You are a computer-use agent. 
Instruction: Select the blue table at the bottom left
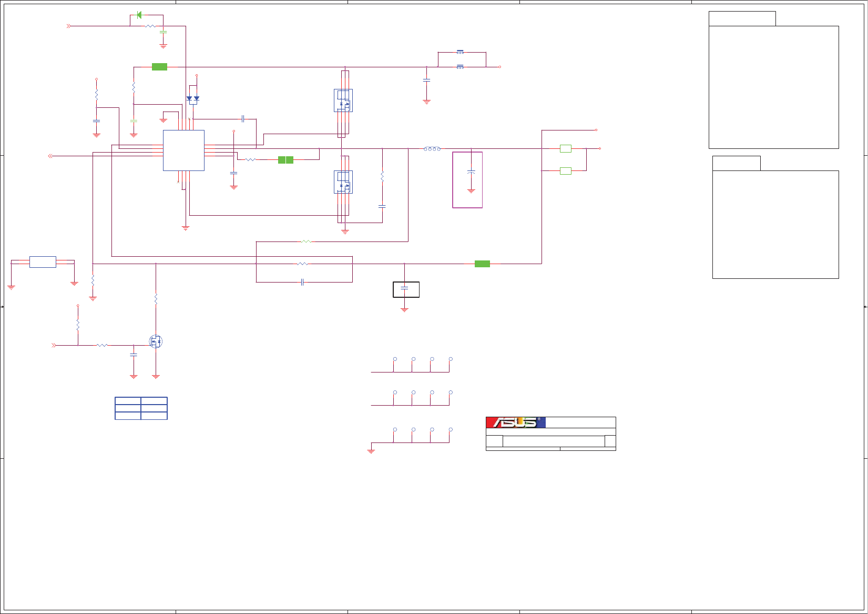pyautogui.click(x=141, y=408)
